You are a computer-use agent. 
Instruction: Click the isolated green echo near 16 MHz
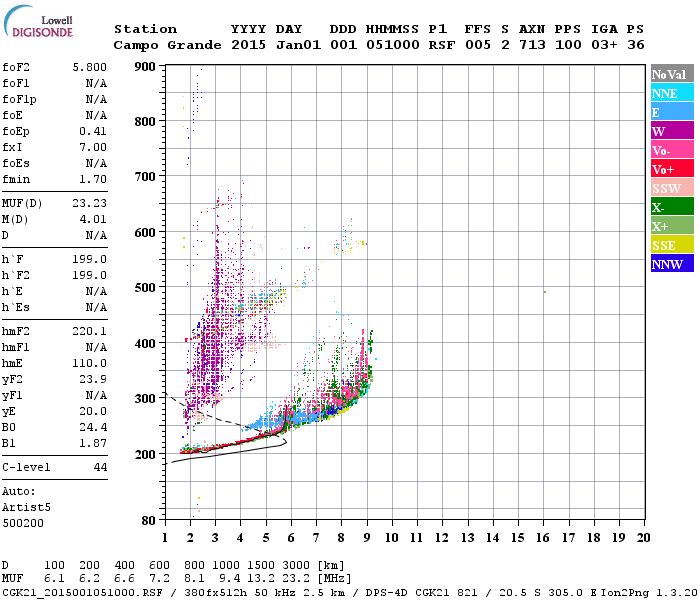click(545, 292)
